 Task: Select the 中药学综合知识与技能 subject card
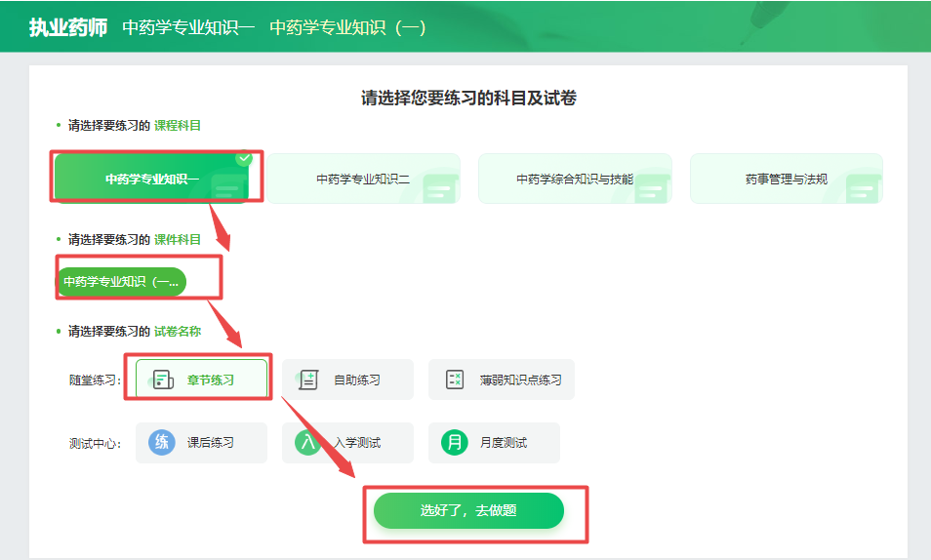coord(574,179)
